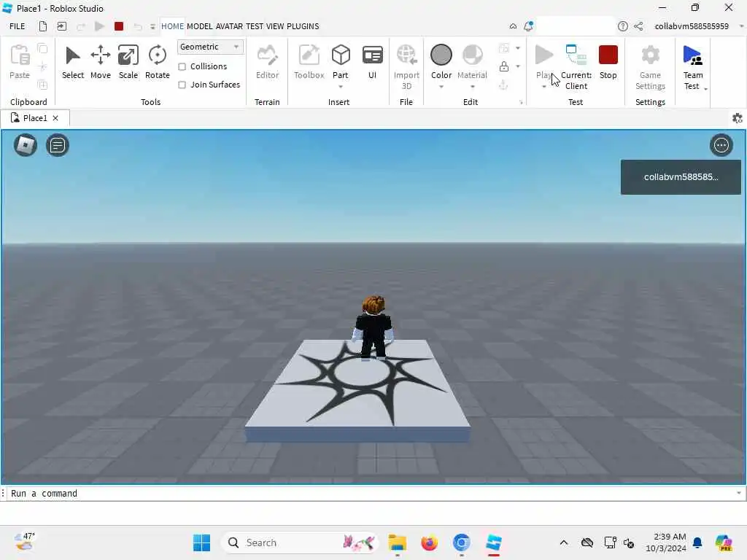The image size is (747, 560).
Task: Expand the Team Test dropdown arrow
Action: coord(705,89)
